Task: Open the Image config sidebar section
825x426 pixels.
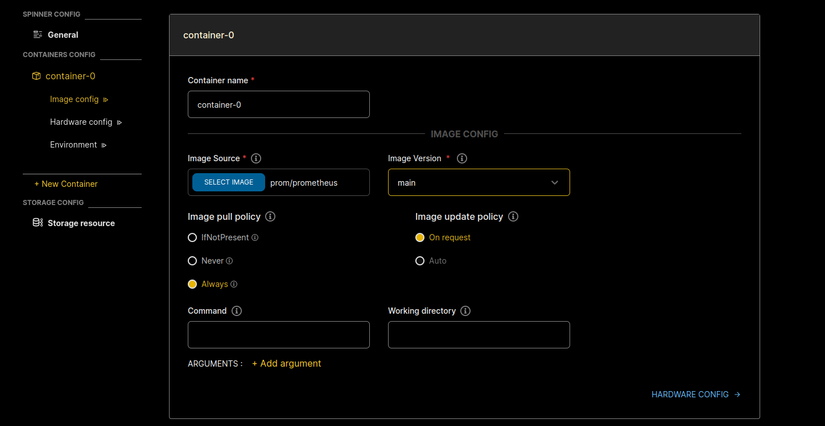Action: click(78, 99)
